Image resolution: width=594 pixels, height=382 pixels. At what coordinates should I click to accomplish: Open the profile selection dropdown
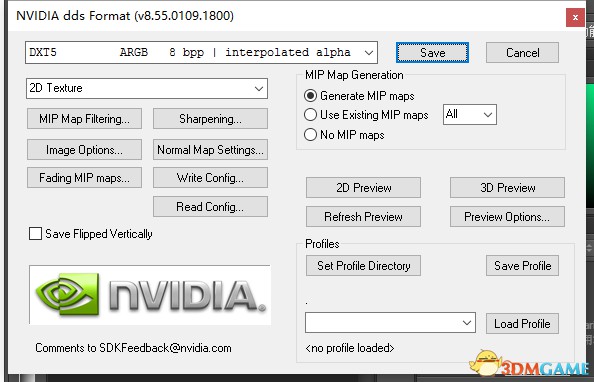pyautogui.click(x=390, y=323)
